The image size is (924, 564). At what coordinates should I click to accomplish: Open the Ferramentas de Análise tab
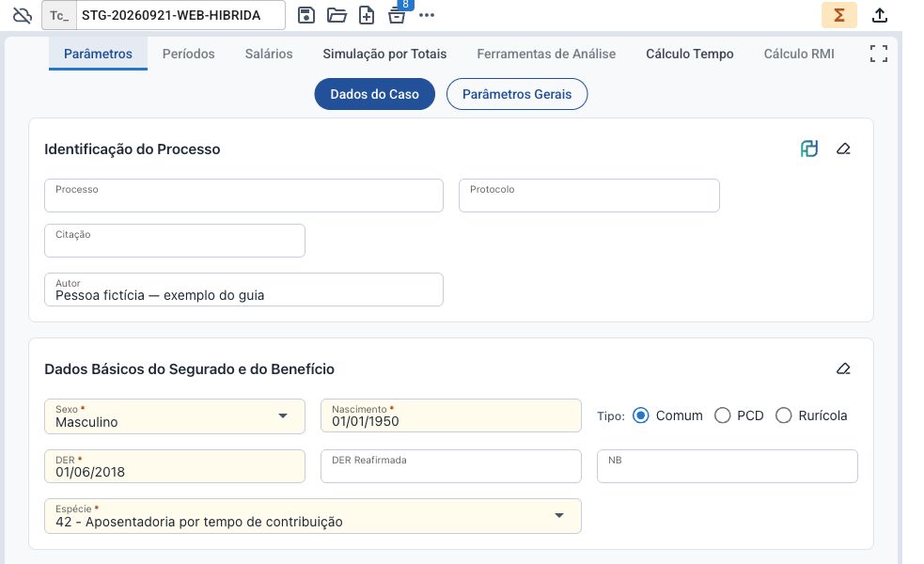[546, 54]
